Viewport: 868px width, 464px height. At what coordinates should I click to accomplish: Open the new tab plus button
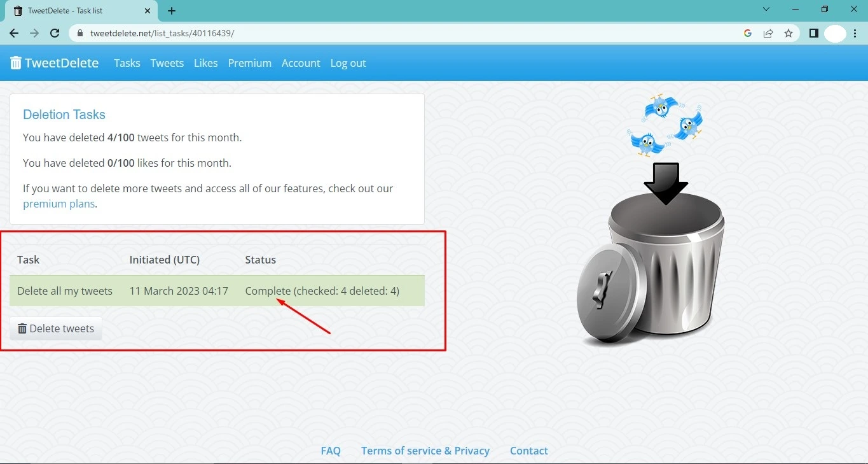pyautogui.click(x=172, y=11)
